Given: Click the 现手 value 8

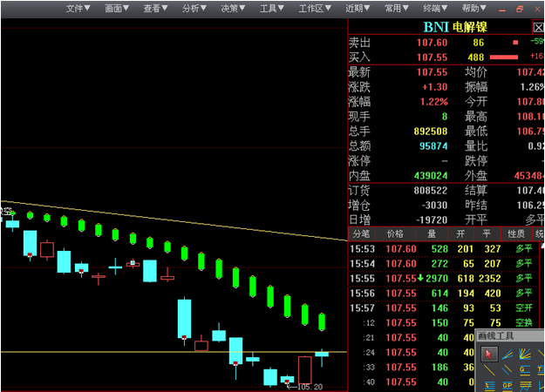Looking at the screenshot, I should click(x=445, y=117).
